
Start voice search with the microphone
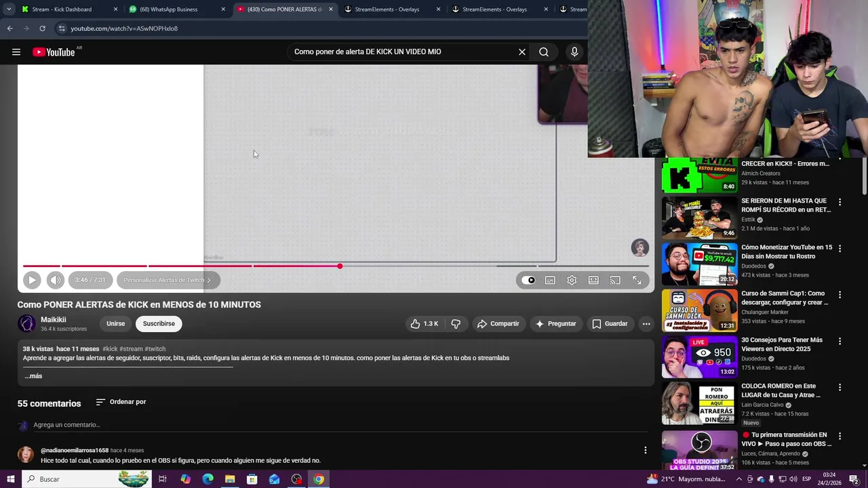click(574, 52)
